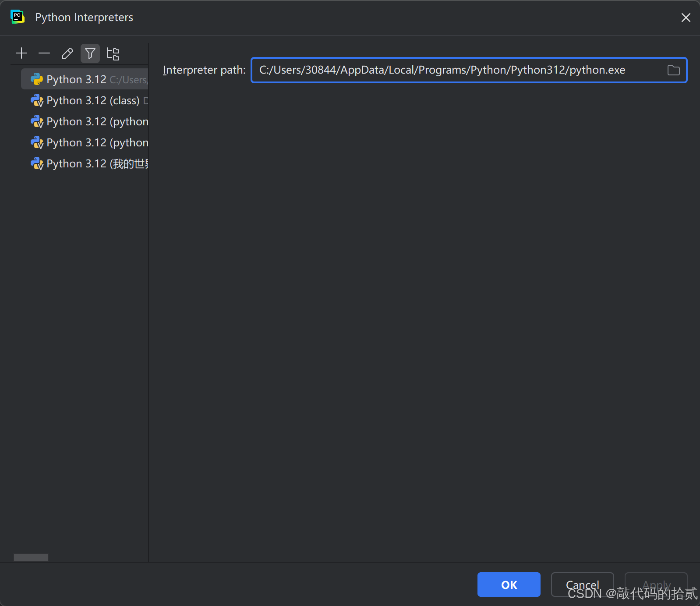
Task: Browse for interpreter using folder icon
Action: pos(673,70)
